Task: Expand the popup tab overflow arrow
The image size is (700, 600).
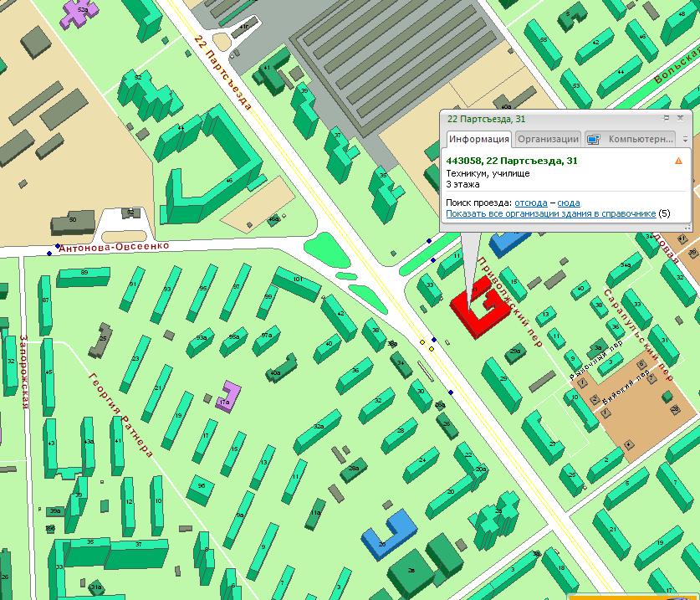Action: coord(685,140)
